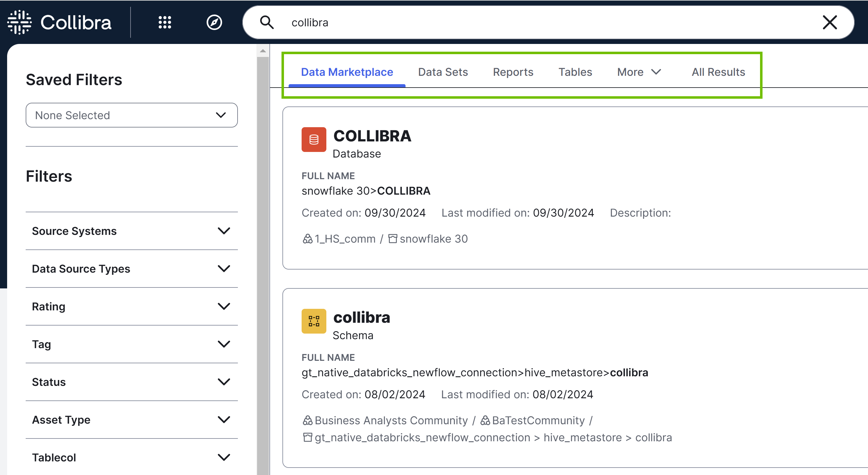Image resolution: width=868 pixels, height=475 pixels.
Task: Select the All Results tab
Action: [x=718, y=71]
